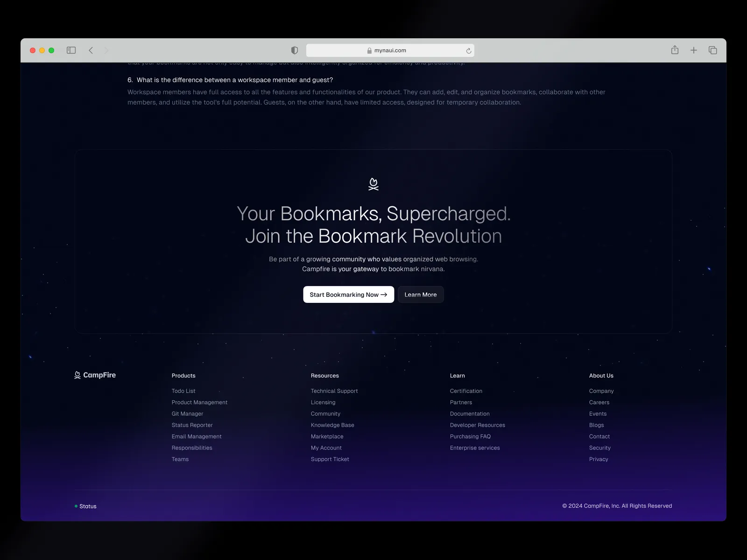The height and width of the screenshot is (560, 747).
Task: Open Todo List under Products
Action: pos(183,391)
